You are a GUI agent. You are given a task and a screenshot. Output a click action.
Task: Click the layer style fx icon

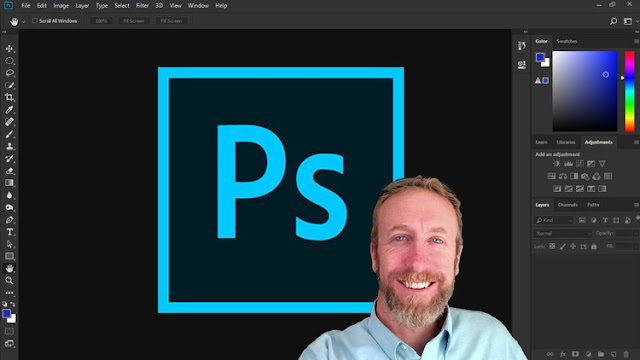563,354
